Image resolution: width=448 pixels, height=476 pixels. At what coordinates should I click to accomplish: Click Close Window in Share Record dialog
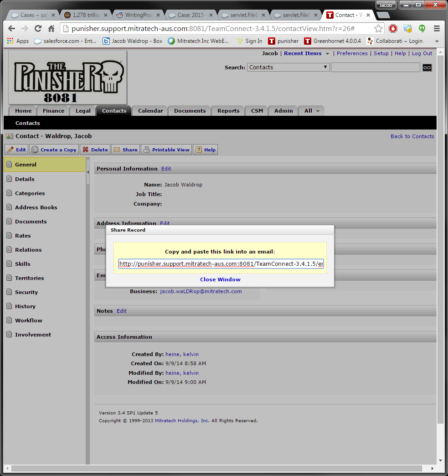tap(220, 279)
